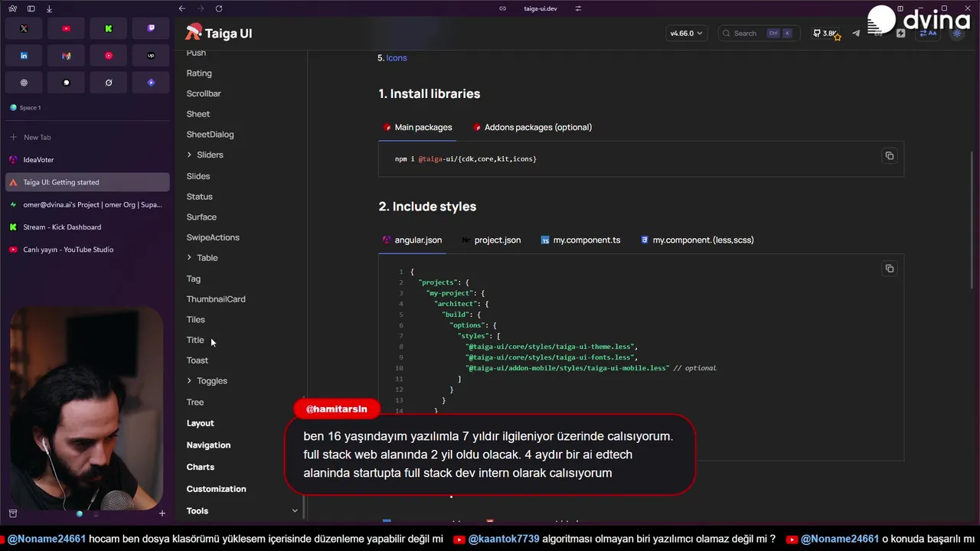980x551 pixels.
Task: Open site controls icon beside taiga-ui.dev
Action: (x=578, y=8)
